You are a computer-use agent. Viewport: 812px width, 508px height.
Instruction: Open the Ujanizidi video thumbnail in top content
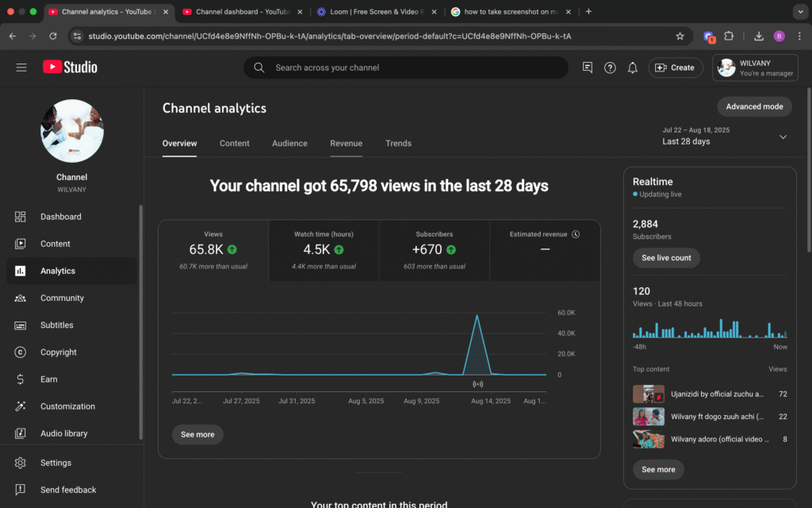(648, 394)
